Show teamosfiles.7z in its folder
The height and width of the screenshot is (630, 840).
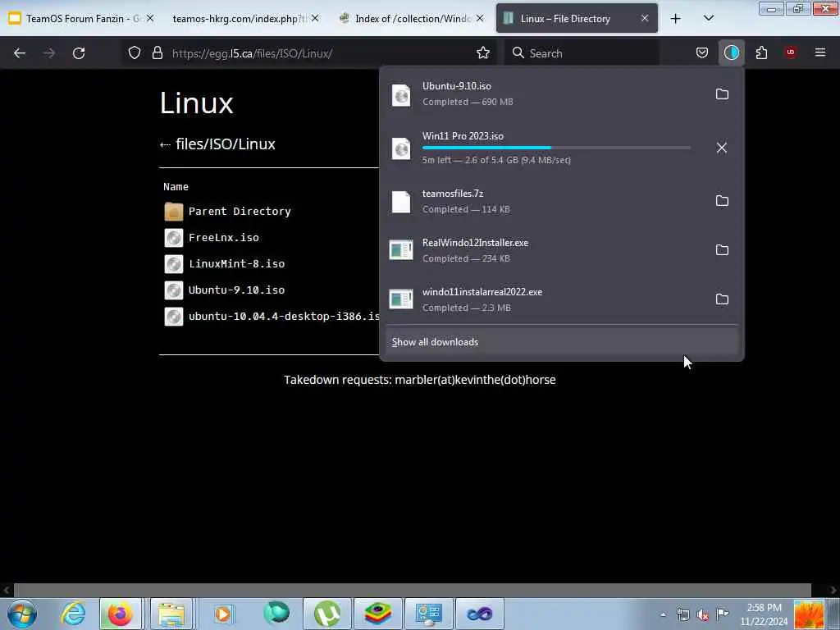point(722,201)
